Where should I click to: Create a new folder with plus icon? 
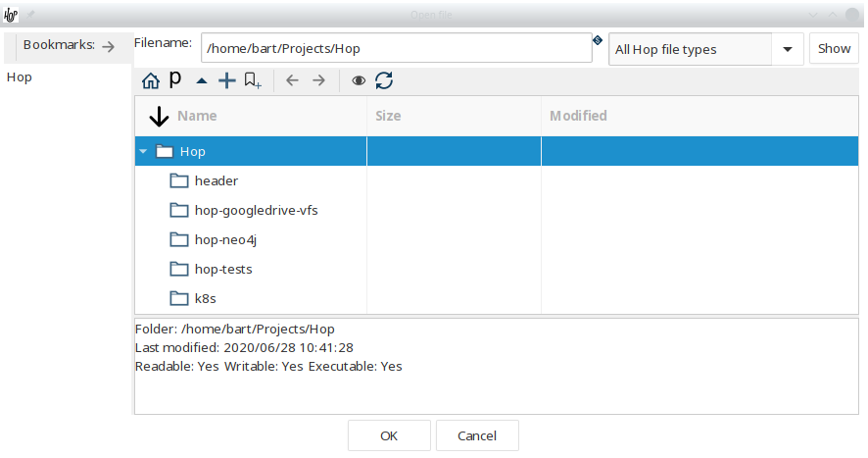pos(227,80)
